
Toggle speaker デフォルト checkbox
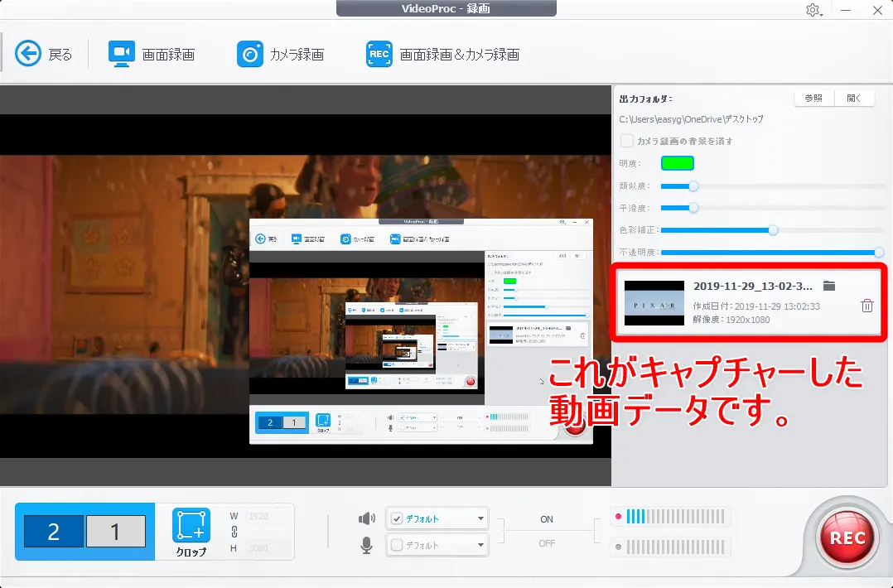(397, 518)
